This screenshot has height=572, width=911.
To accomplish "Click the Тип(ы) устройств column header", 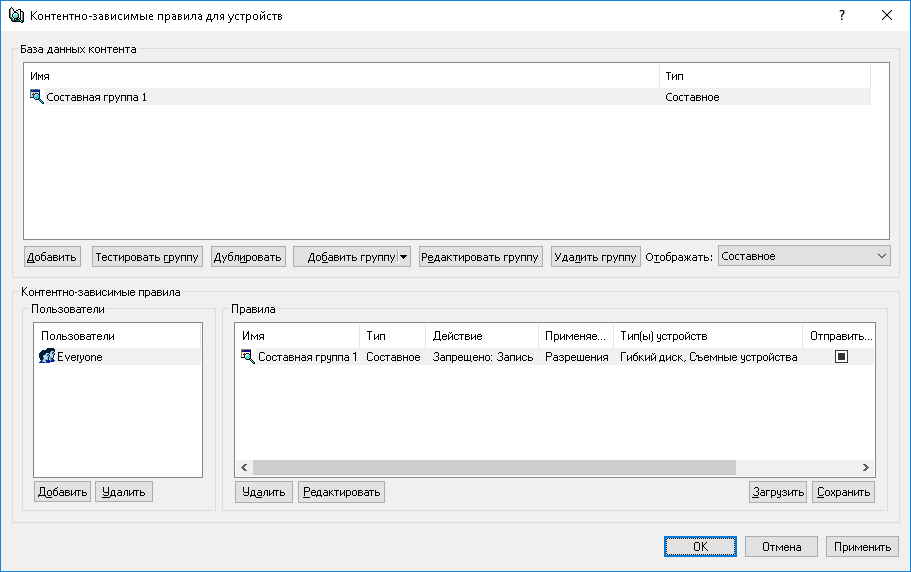I will pos(707,336).
